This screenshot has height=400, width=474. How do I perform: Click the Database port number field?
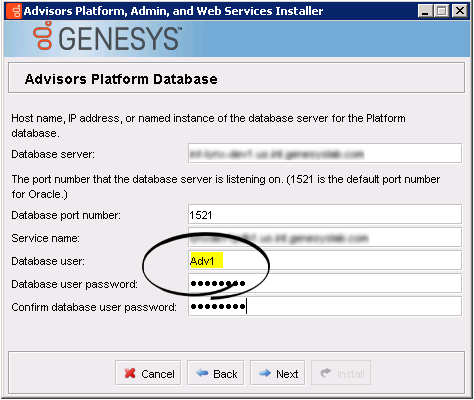point(325,215)
